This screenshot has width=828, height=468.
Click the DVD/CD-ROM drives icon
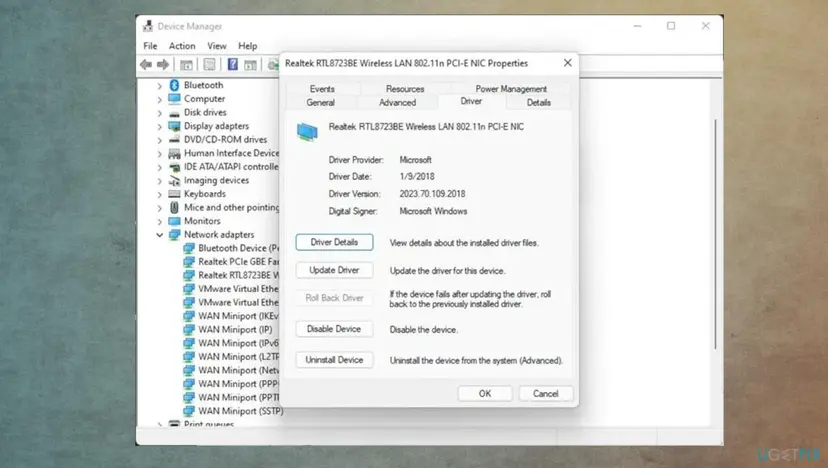tap(174, 139)
